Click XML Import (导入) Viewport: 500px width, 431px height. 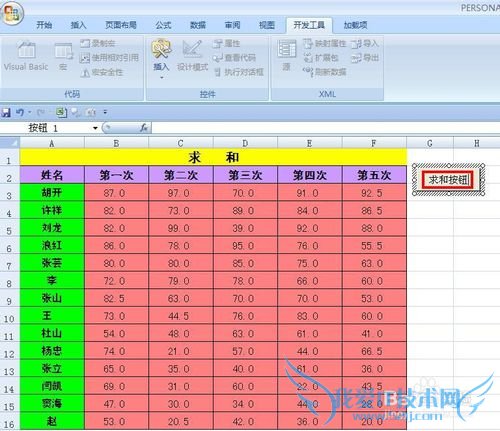tap(365, 43)
